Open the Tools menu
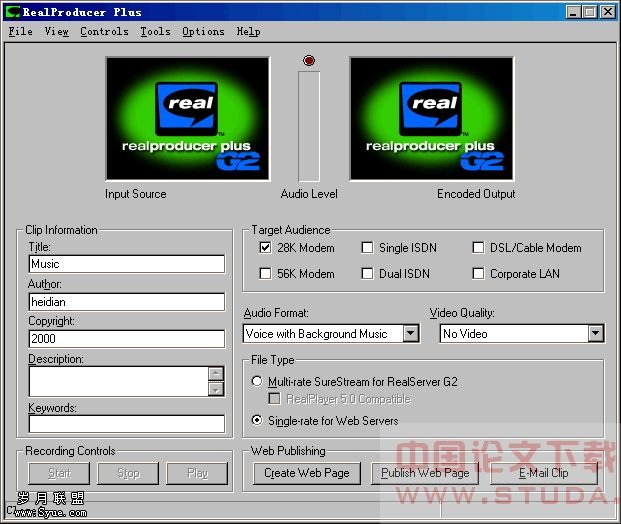The width and height of the screenshot is (621, 524). coord(155,31)
